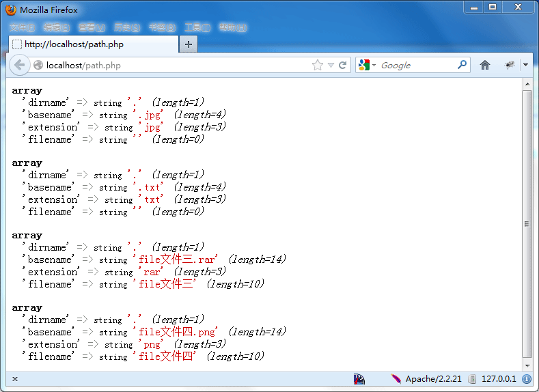This screenshot has height=392, width=539.
Task: Select the localhost/path.php tab
Action: [x=92, y=44]
